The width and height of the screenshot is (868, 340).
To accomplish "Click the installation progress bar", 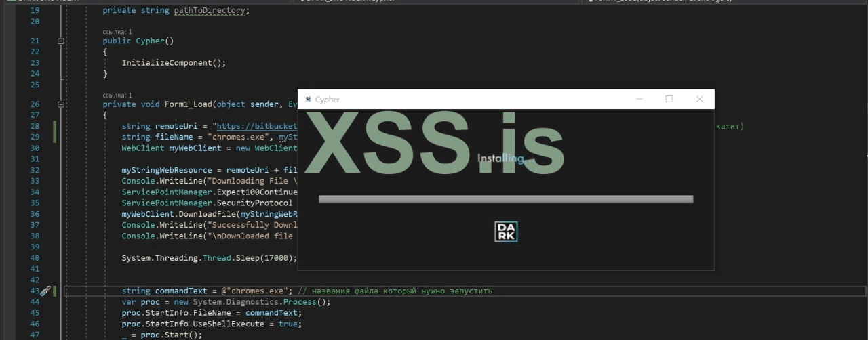I will (506, 199).
